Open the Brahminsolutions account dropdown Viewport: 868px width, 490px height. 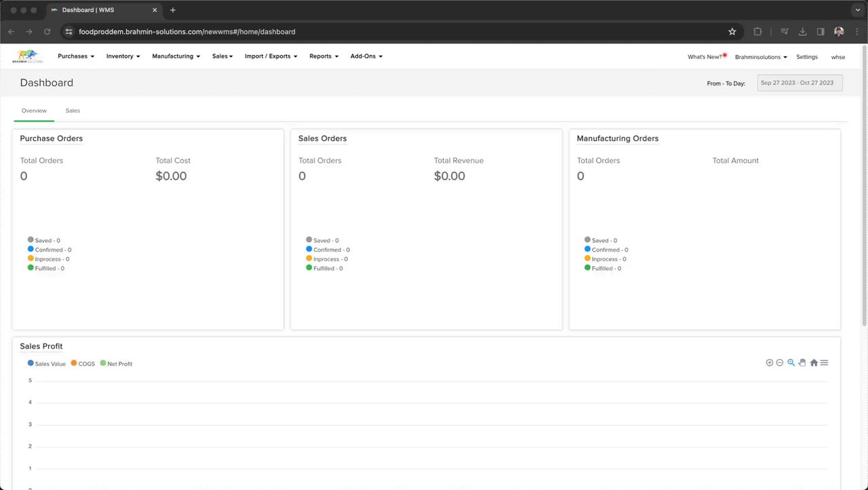pyautogui.click(x=761, y=57)
